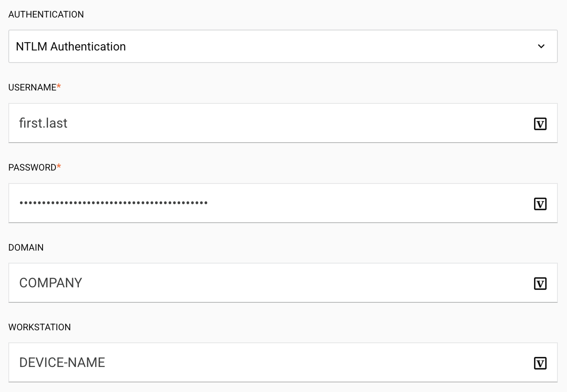567x392 pixels.
Task: Click the "first.last" username text
Action: pos(43,123)
